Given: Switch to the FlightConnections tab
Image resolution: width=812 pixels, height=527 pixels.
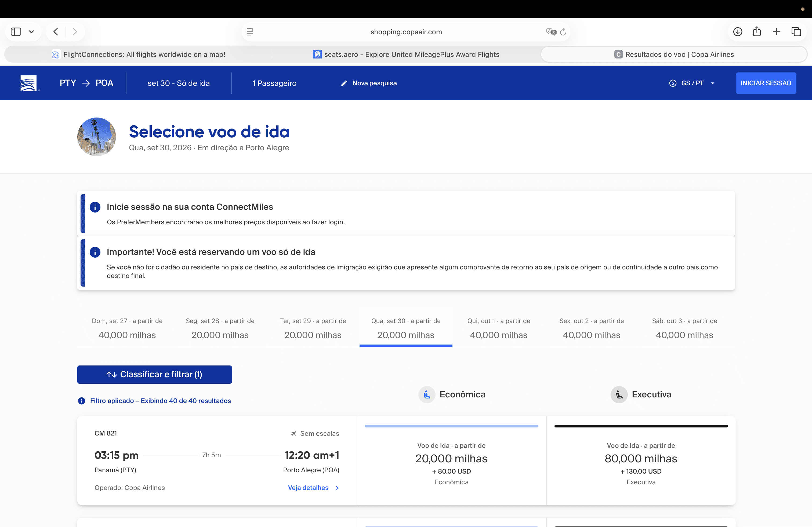Looking at the screenshot, I should click(x=139, y=54).
